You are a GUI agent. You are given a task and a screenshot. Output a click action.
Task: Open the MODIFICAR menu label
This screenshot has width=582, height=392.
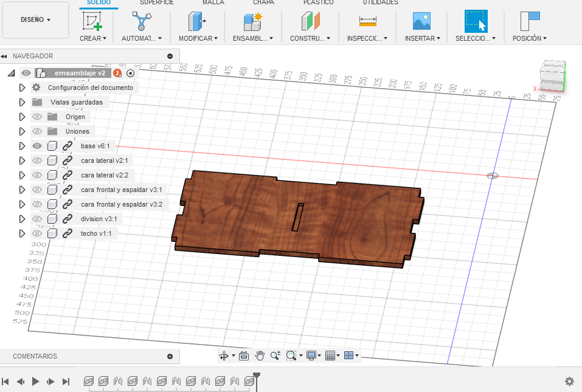[x=198, y=38]
